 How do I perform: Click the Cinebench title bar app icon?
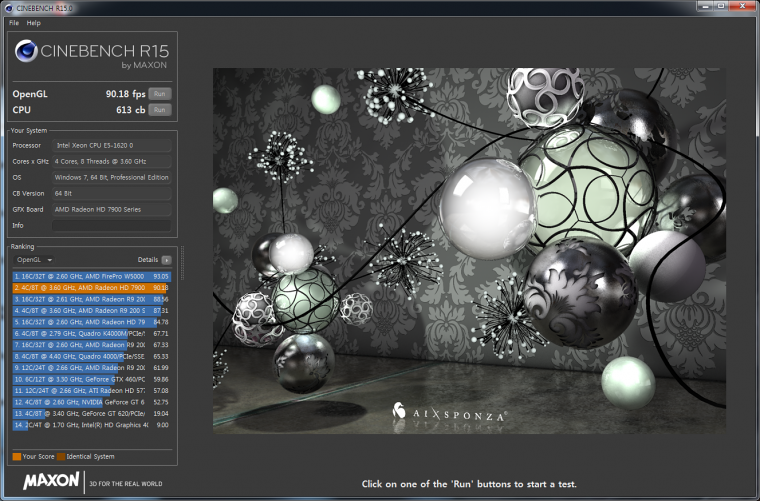[x=9, y=8]
